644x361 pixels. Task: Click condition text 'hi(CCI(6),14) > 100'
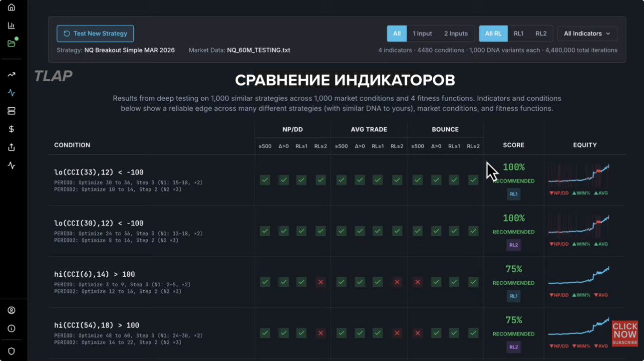click(94, 274)
